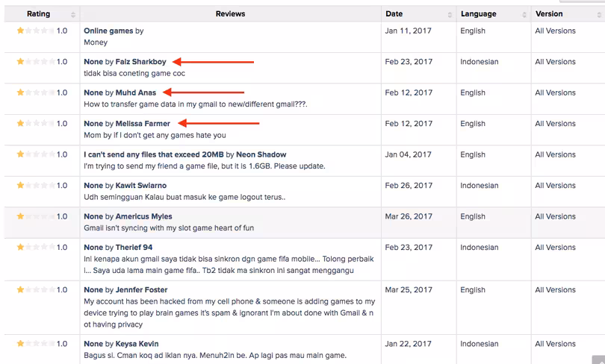The height and width of the screenshot is (364, 605).
Task: Click the sort arrows in the Version header
Action: [599, 15]
